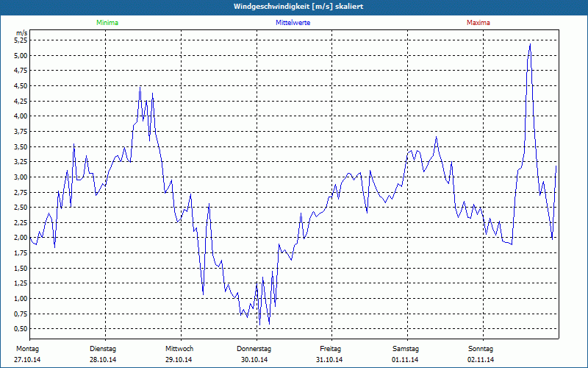Click the Donnerstag day label
This screenshot has height=368, width=588.
coord(254,349)
